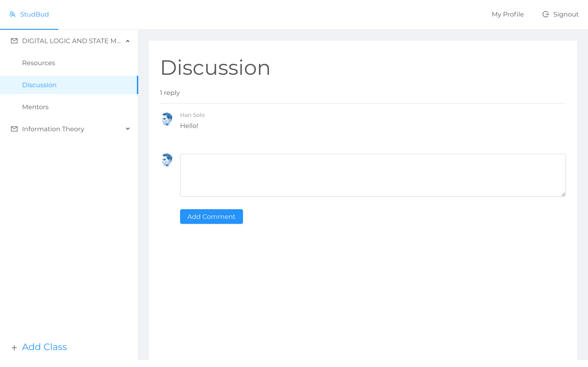
Task: Click the plus icon near Add Class
Action: [14, 348]
